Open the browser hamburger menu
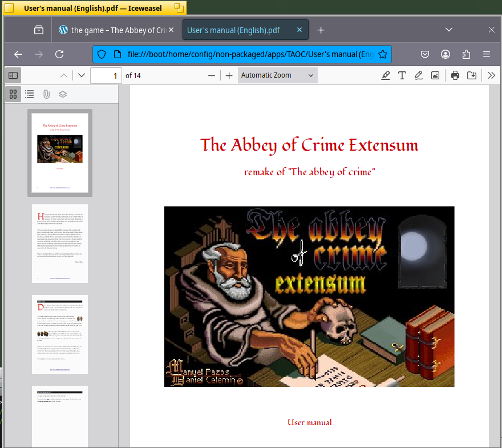Screen dimensions: 502x448 (487, 54)
